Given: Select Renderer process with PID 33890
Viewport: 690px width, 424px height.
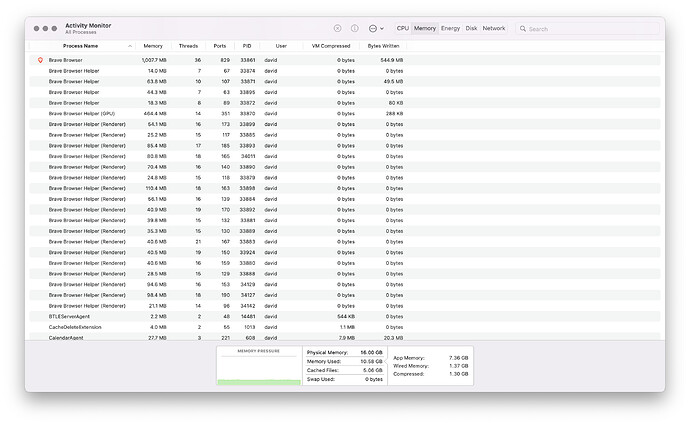Looking at the screenshot, I should point(345,167).
